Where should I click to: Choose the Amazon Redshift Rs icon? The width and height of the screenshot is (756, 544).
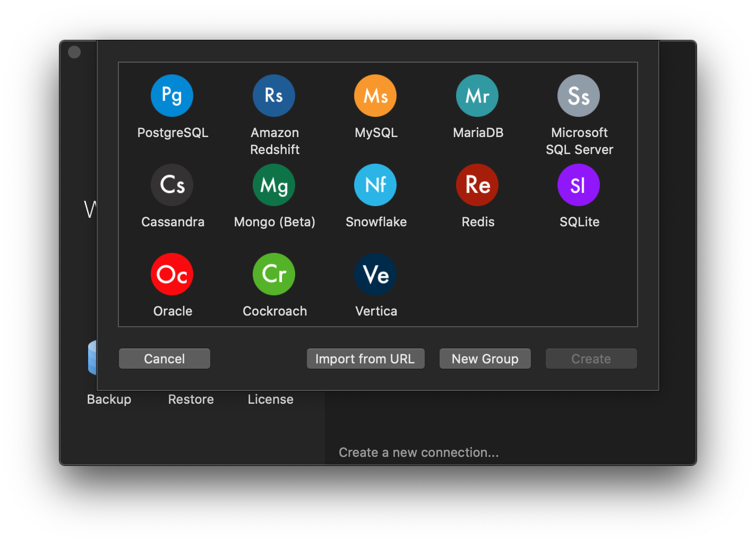(274, 96)
